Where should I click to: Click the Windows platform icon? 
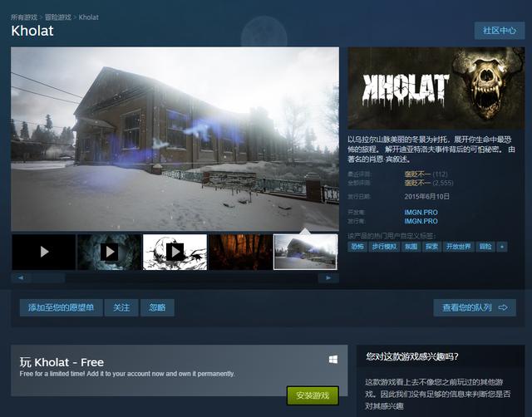tap(333, 360)
